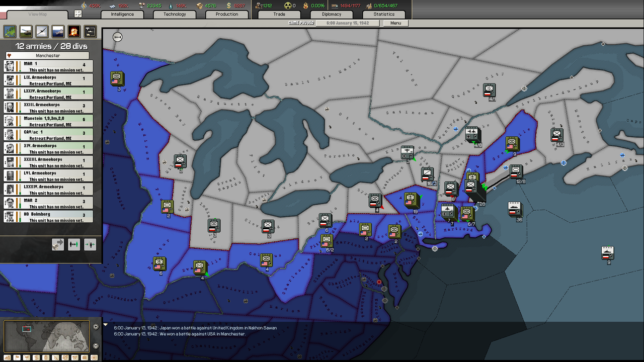Click the cross button beside View Map
This screenshot has height=362, width=644.
(x=78, y=14)
